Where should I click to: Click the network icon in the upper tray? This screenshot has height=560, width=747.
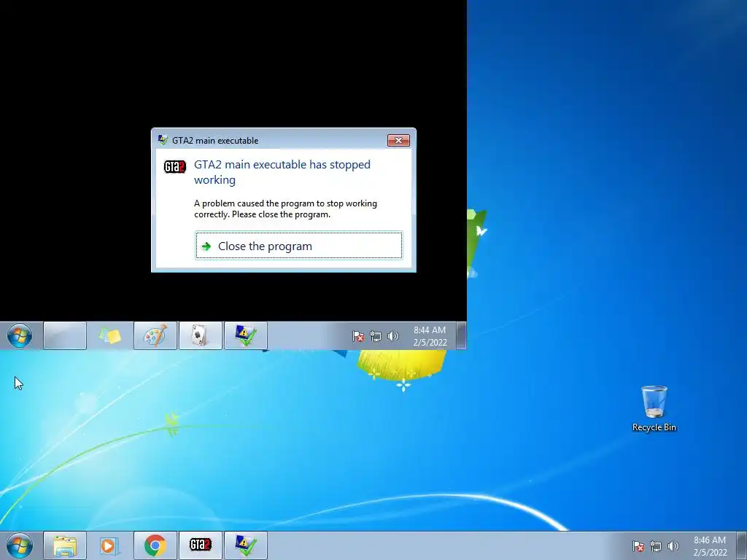376,336
